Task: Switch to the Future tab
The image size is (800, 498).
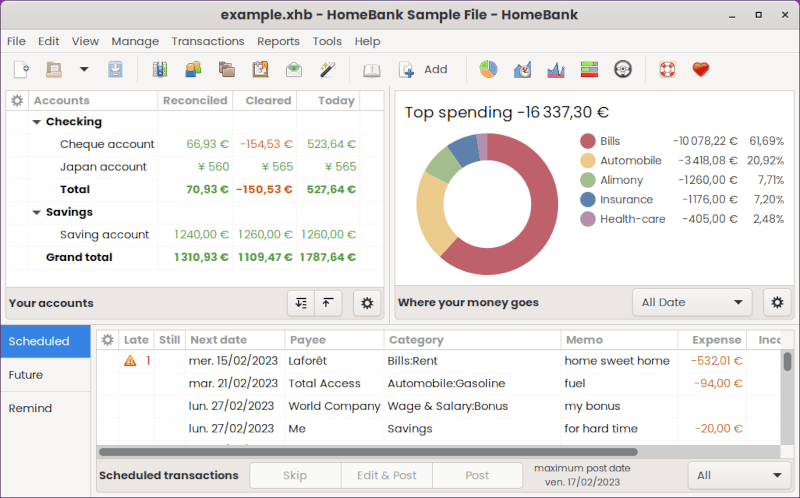Action: pos(45,375)
